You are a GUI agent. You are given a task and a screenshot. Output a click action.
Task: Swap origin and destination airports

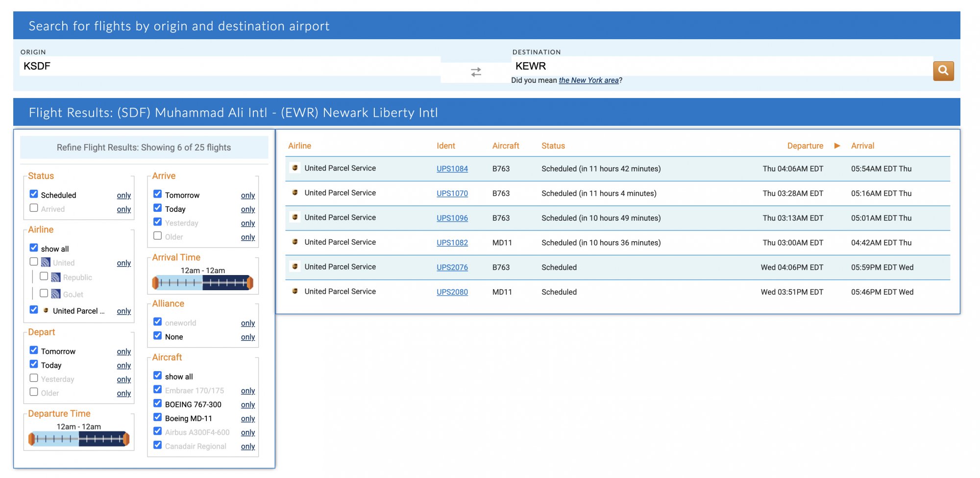[x=476, y=72]
